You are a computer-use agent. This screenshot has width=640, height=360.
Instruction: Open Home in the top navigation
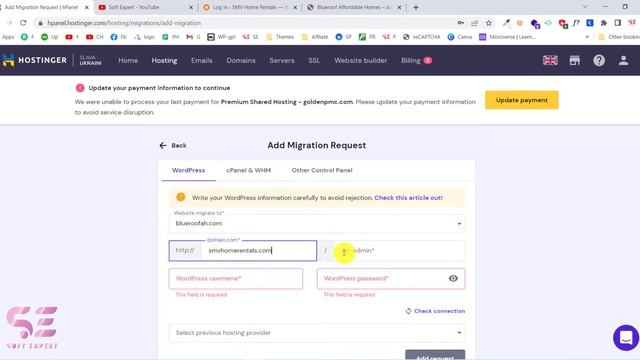coord(128,60)
